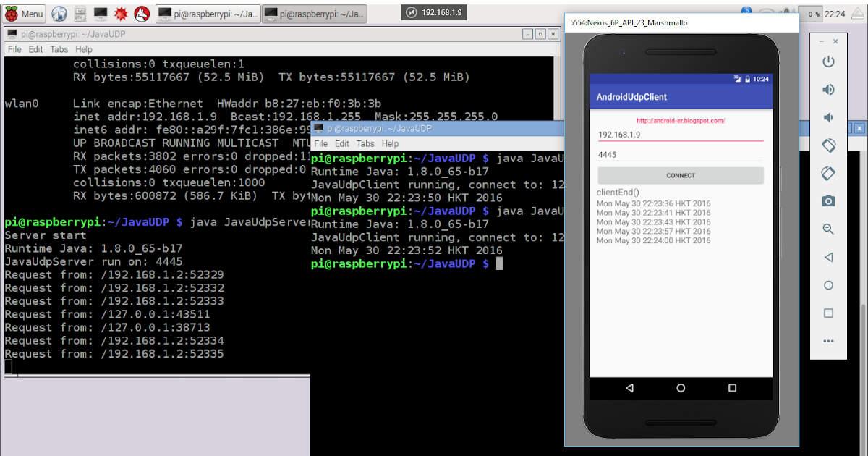The image size is (868, 456).
Task: Open the Mathematica red spiky icon
Action: [x=122, y=13]
